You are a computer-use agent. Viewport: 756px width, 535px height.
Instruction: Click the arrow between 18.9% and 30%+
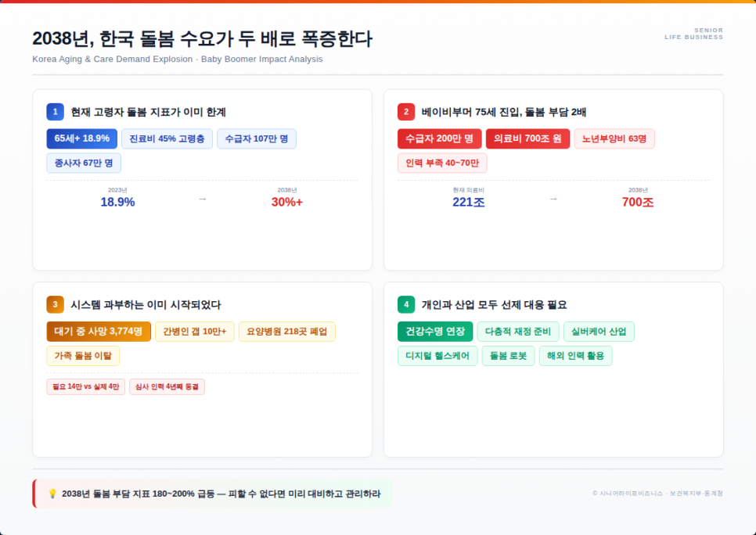click(202, 199)
